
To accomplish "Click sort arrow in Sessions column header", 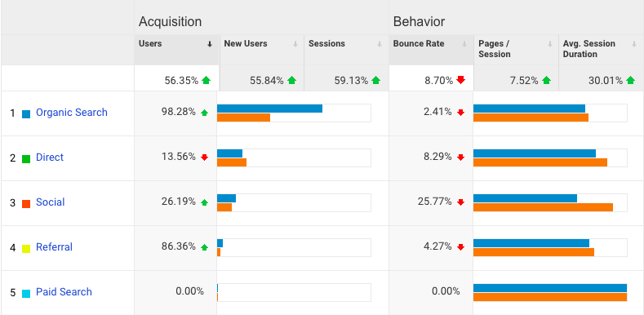I will pyautogui.click(x=380, y=44).
